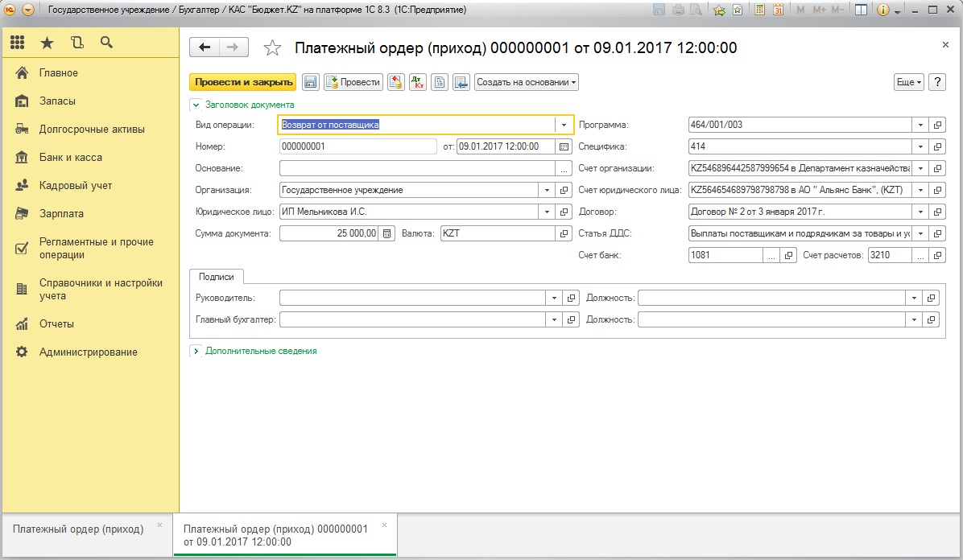Select the Подписи tab
The height and width of the screenshot is (560, 963).
click(216, 277)
